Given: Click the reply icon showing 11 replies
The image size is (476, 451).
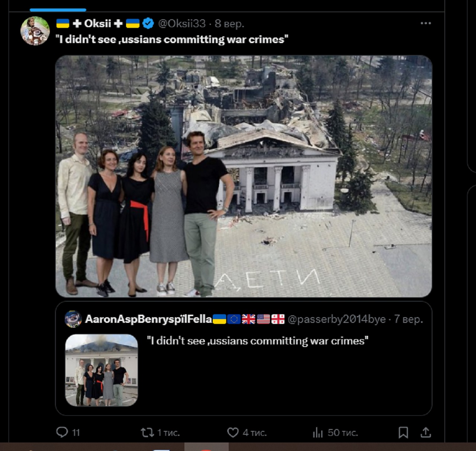Looking at the screenshot, I should pos(62,432).
